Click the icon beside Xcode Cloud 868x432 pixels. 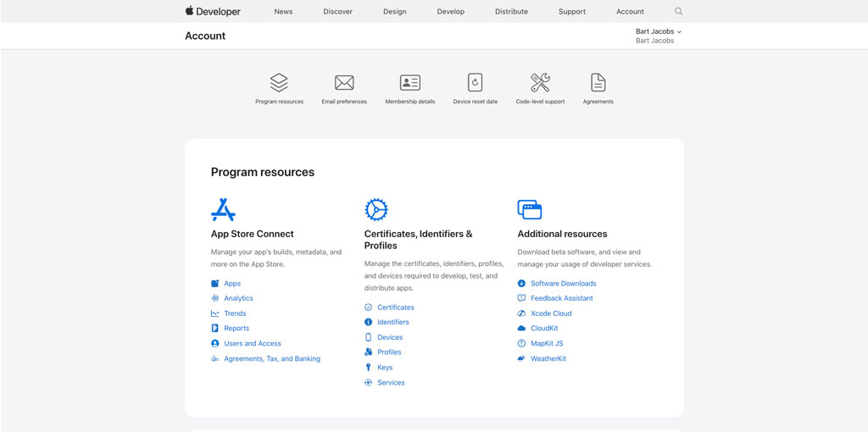521,313
